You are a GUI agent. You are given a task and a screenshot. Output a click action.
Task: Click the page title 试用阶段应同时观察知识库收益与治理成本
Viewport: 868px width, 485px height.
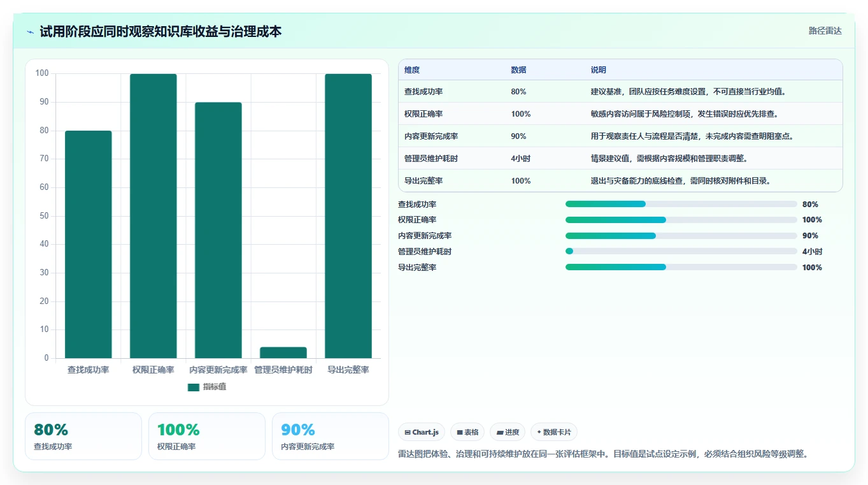[x=160, y=31]
